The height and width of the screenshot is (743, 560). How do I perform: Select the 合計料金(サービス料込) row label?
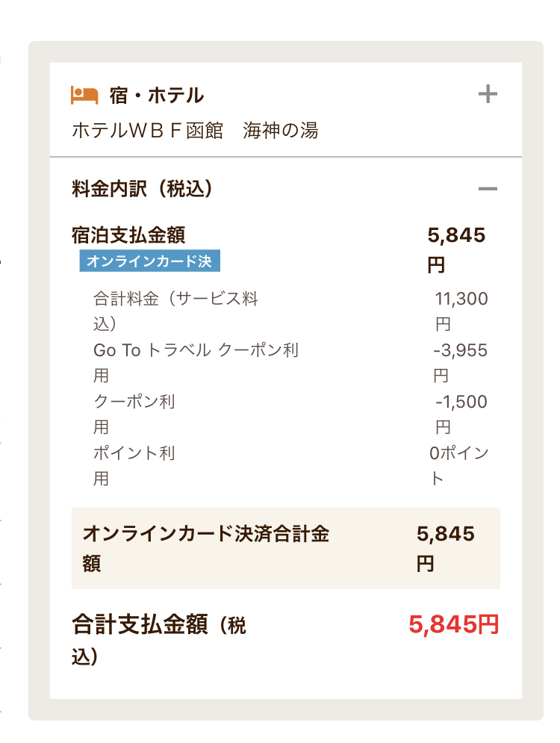[175, 311]
